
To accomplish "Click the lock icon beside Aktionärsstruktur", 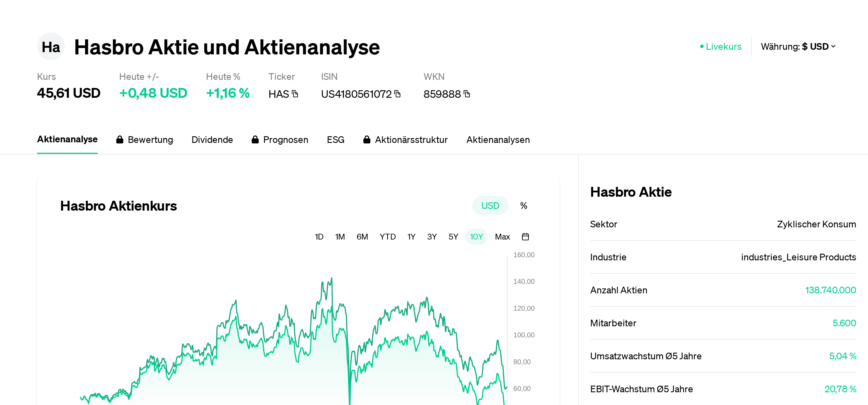I will coord(367,139).
